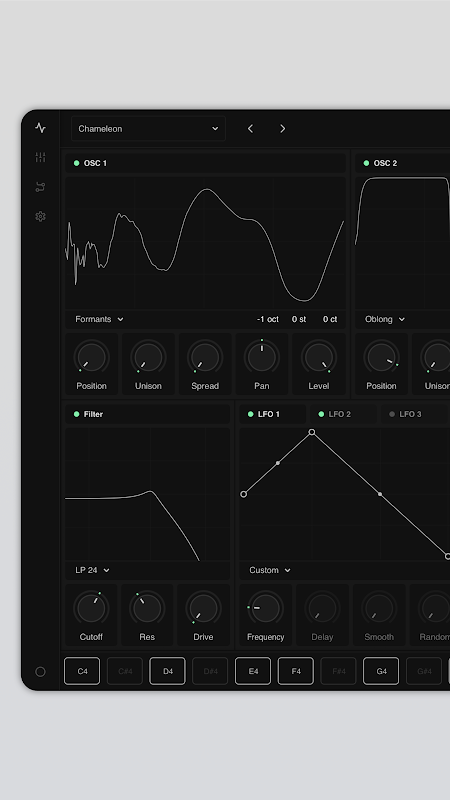
Task: Switch to the LFO 3 tab
Action: 415,414
